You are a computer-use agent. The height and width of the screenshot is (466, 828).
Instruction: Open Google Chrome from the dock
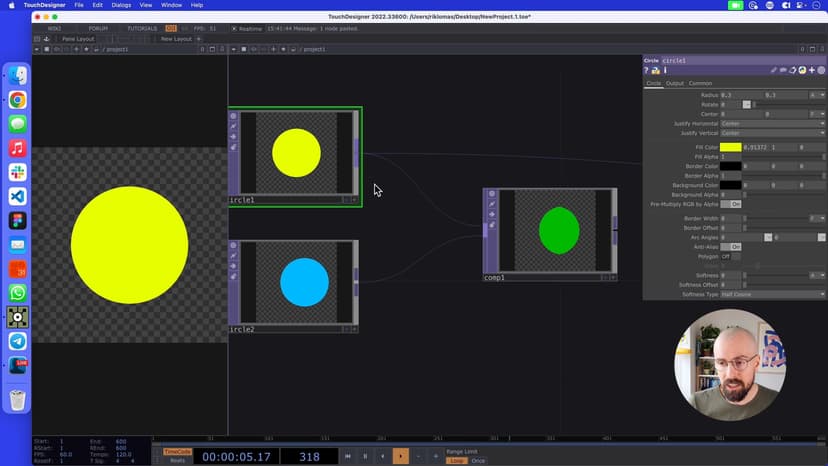18,100
